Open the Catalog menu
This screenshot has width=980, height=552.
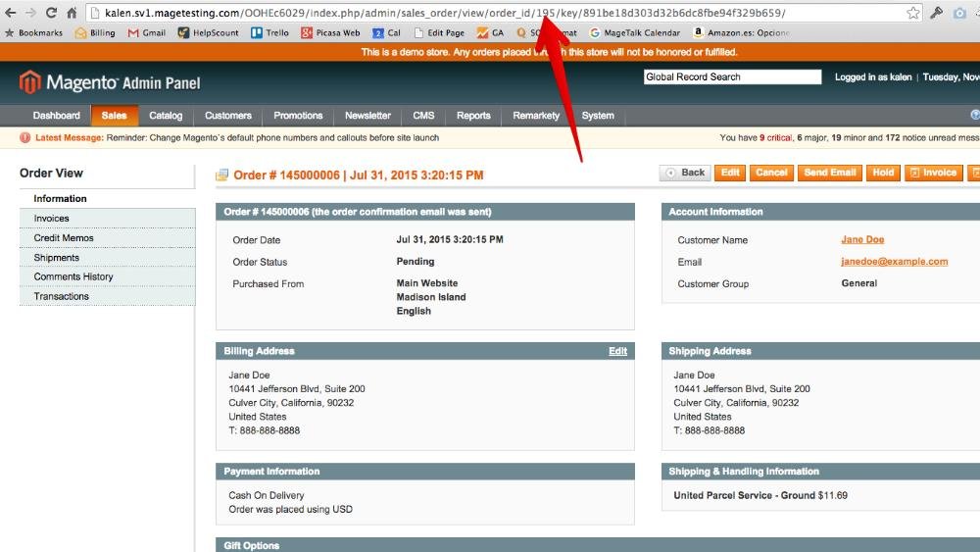166,116
